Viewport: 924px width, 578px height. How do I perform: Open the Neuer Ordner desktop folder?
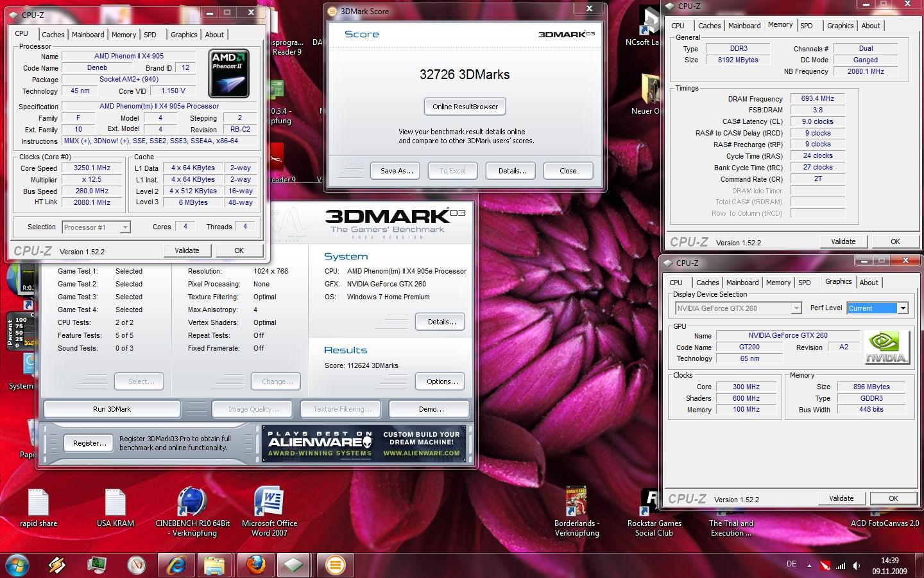[649, 95]
